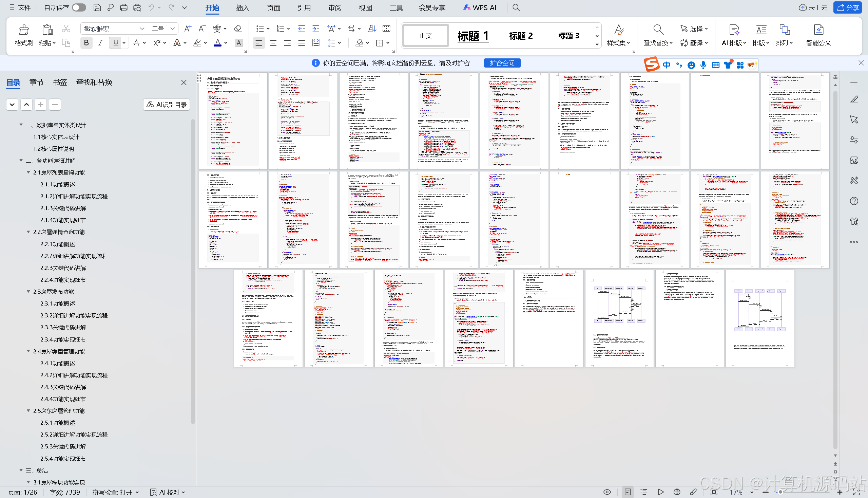
Task: Open the Smart Official Document tool
Action: coord(818,30)
